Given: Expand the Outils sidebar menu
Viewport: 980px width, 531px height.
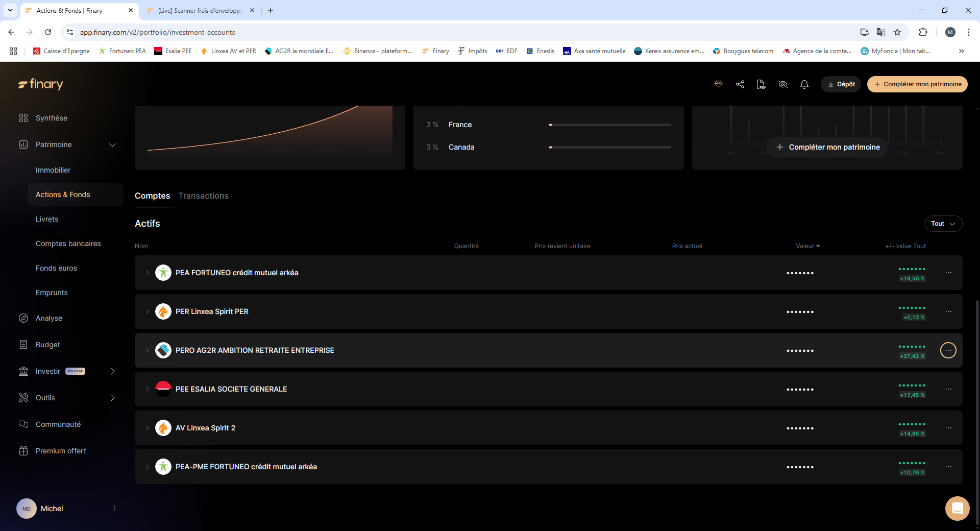Looking at the screenshot, I should click(113, 398).
